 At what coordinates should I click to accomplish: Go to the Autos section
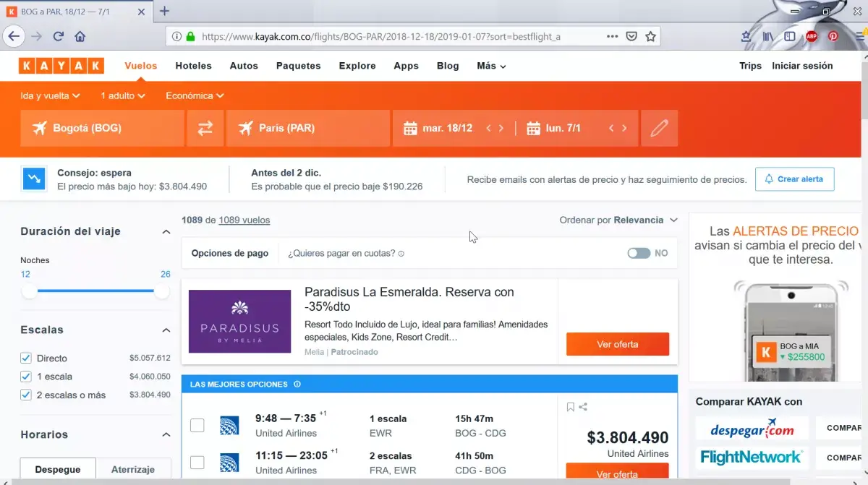(x=244, y=66)
